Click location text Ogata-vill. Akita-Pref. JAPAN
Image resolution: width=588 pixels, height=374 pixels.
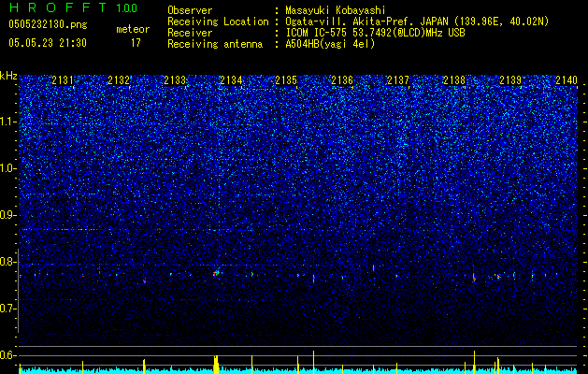point(366,22)
